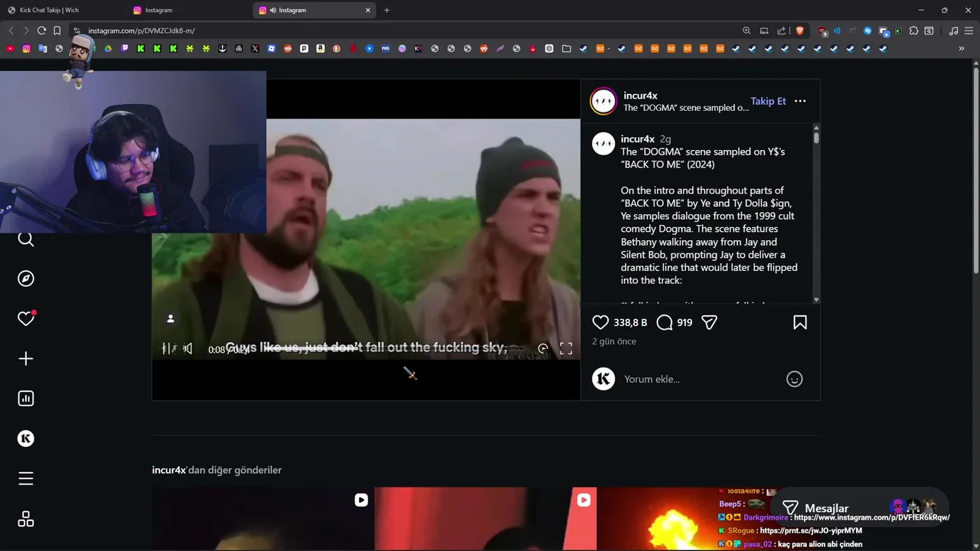This screenshot has width=980, height=551.
Task: Open the post's three-dot more options menu
Action: tap(800, 101)
